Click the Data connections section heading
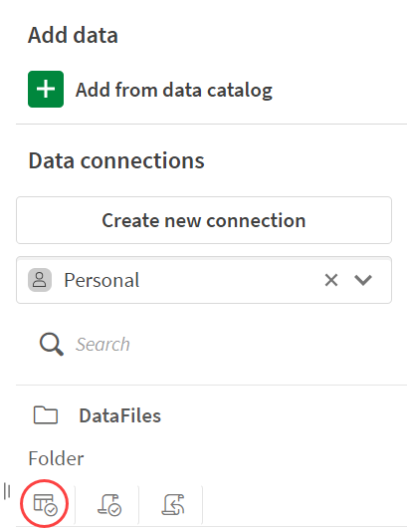Image resolution: width=407 pixels, height=532 pixels. (x=116, y=160)
